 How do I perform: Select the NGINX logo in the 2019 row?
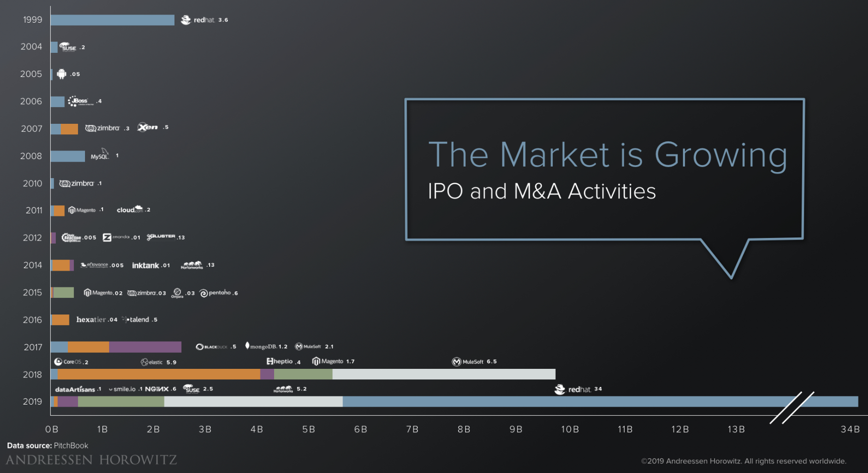click(x=157, y=389)
